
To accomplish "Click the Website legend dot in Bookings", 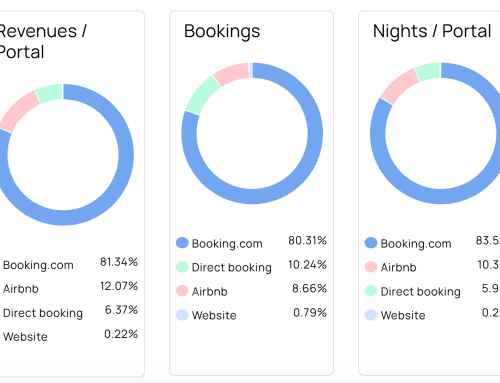I will 182,315.
